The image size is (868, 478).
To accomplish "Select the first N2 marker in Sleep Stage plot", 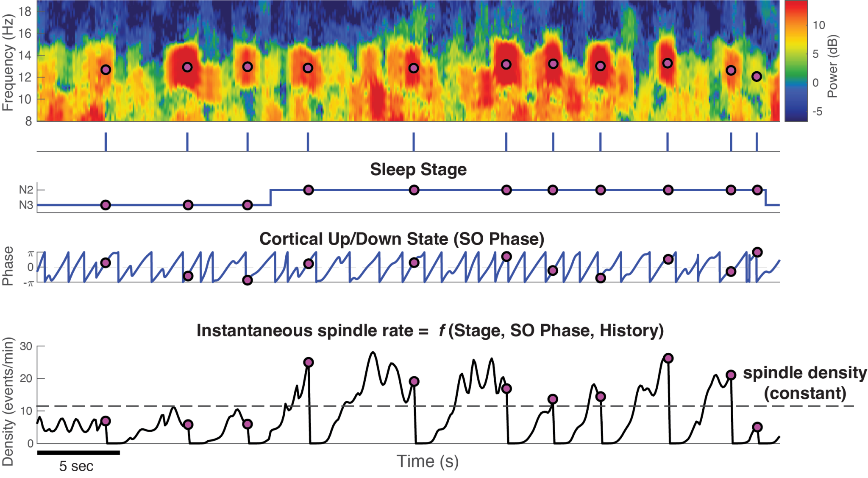I will 308,190.
